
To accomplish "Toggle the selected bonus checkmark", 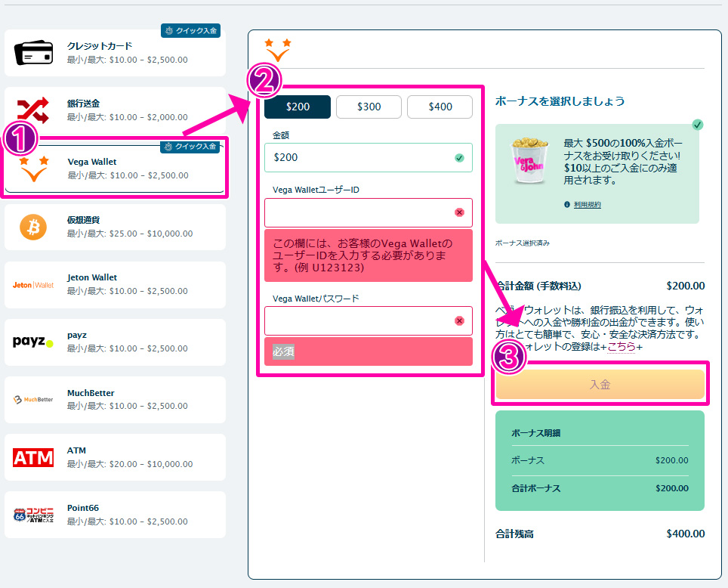I will (x=697, y=125).
